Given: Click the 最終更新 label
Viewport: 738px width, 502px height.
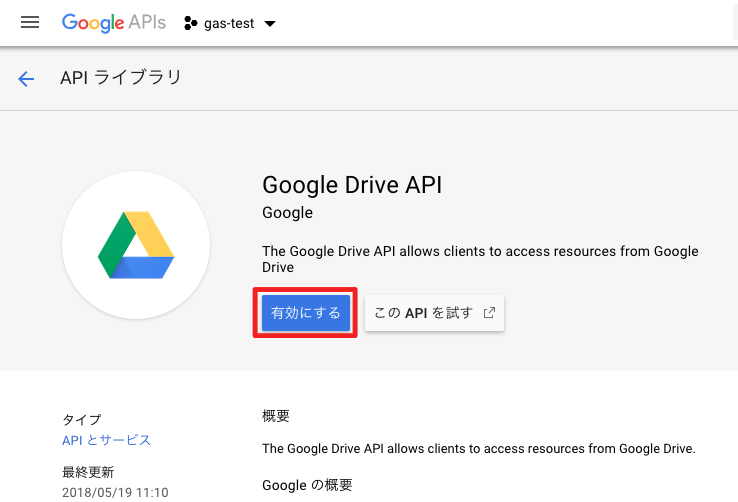Looking at the screenshot, I should tap(88, 472).
